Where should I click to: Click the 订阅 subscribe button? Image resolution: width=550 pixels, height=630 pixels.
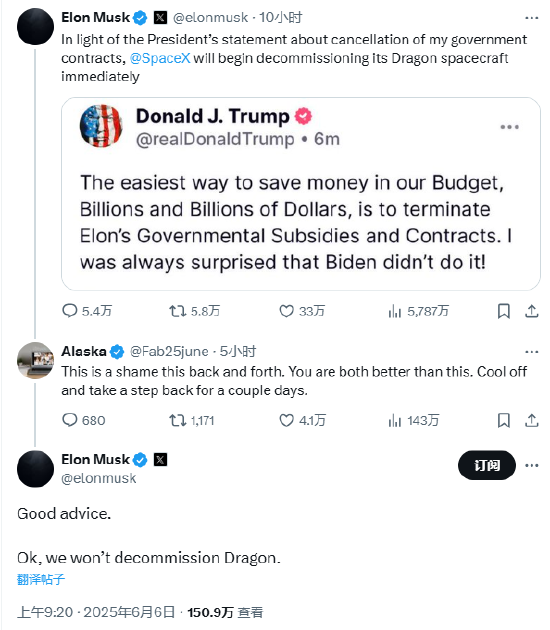[x=487, y=465]
